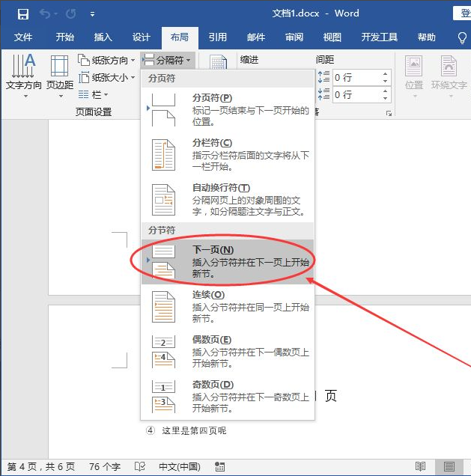The width and height of the screenshot is (471, 476).
Task: Switch to the 视图 tab
Action: (x=332, y=37)
